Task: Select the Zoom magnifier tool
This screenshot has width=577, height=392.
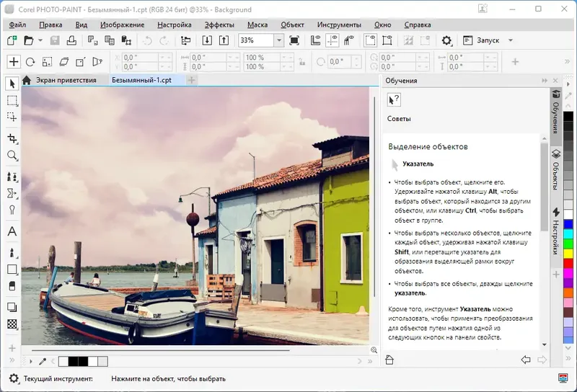Action: [x=12, y=156]
